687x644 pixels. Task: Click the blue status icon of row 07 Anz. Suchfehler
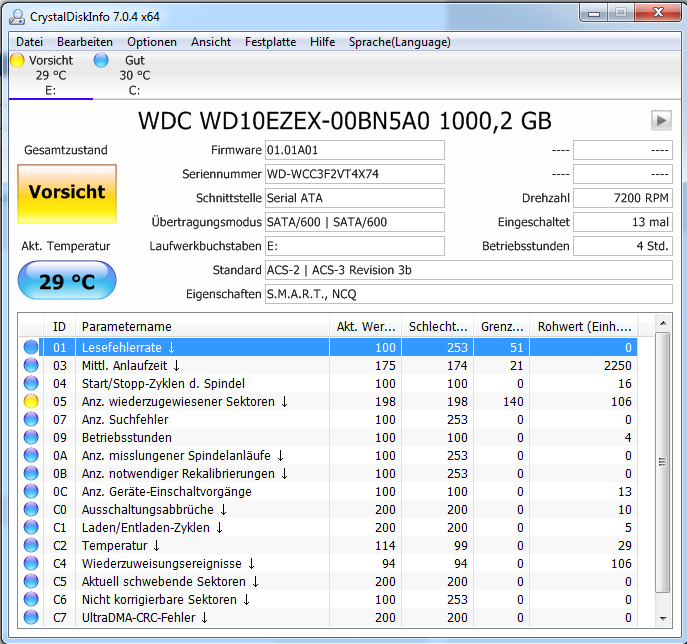pyautogui.click(x=31, y=419)
